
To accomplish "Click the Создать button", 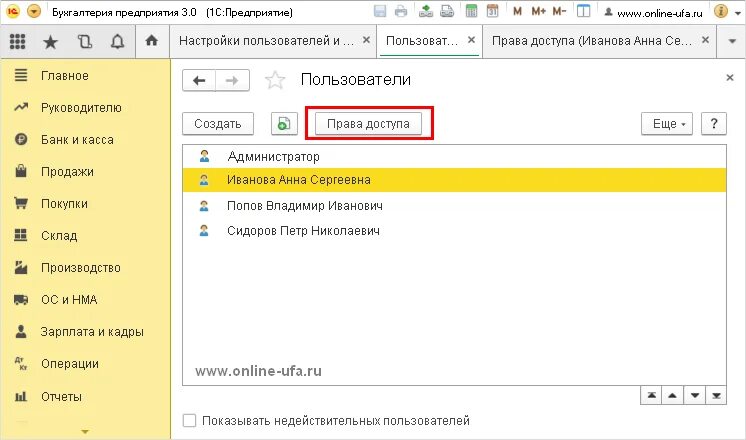I will pos(218,124).
